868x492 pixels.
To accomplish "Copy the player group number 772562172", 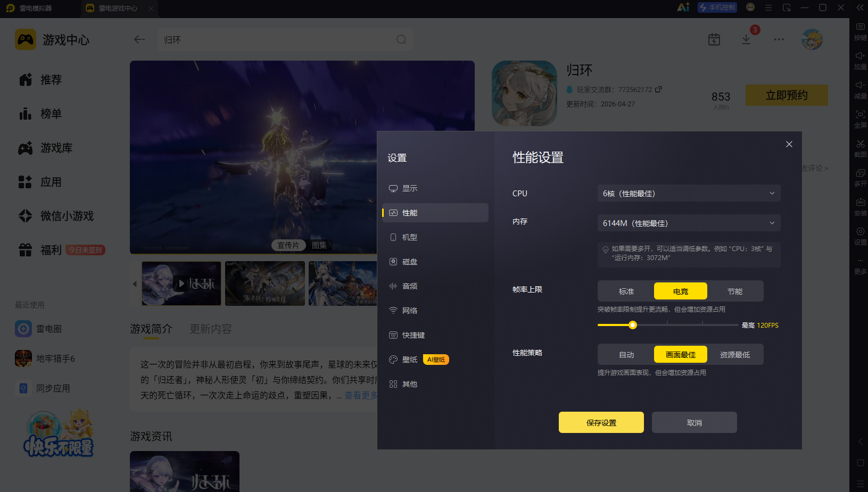I will (x=658, y=89).
